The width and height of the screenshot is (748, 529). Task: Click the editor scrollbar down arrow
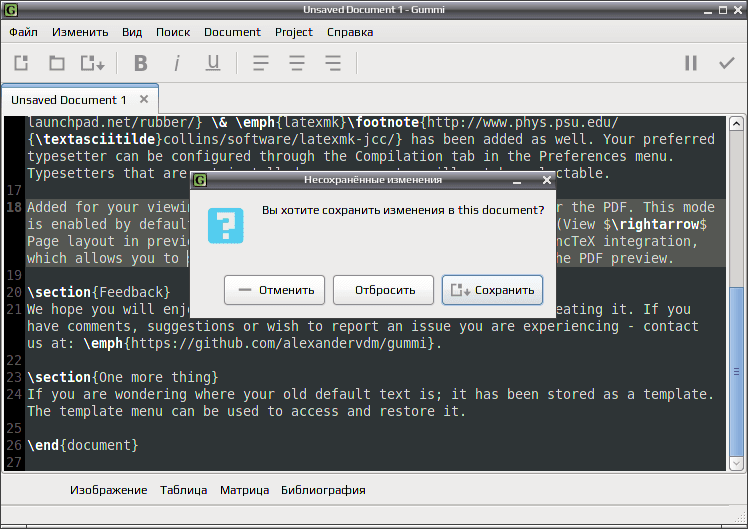tap(736, 463)
